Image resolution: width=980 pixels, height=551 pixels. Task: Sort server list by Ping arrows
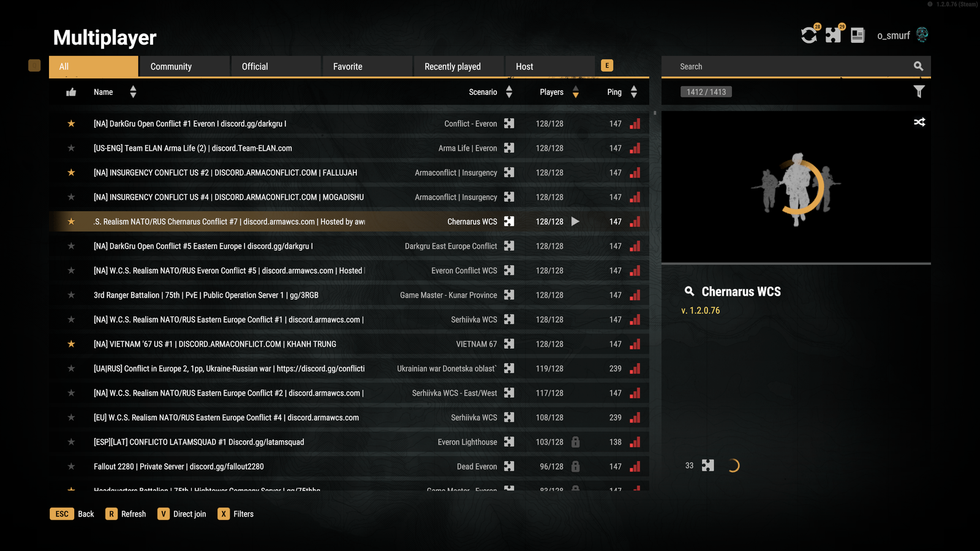pos(634,92)
